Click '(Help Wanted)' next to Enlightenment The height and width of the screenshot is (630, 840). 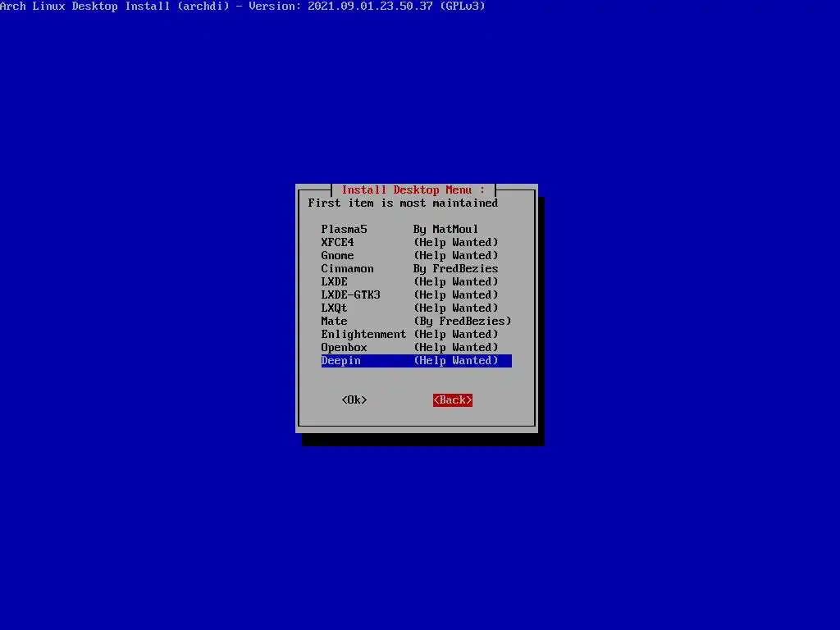pos(456,335)
